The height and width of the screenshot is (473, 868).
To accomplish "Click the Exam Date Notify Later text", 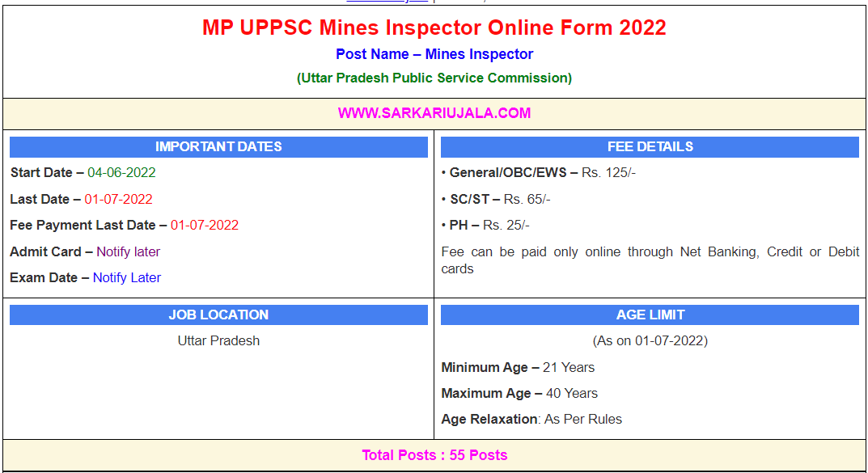I will 126,278.
